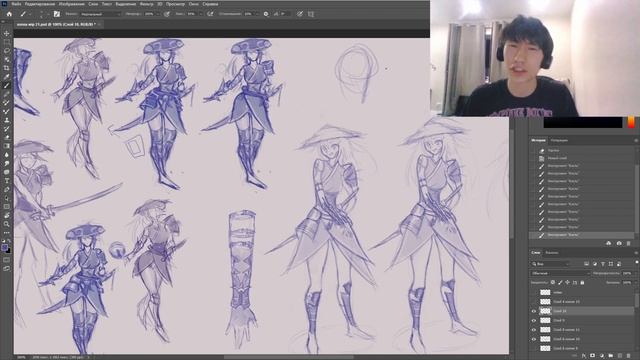Select the Rectangular Marquee tool
The height and width of the screenshot is (360, 640).
[7, 42]
